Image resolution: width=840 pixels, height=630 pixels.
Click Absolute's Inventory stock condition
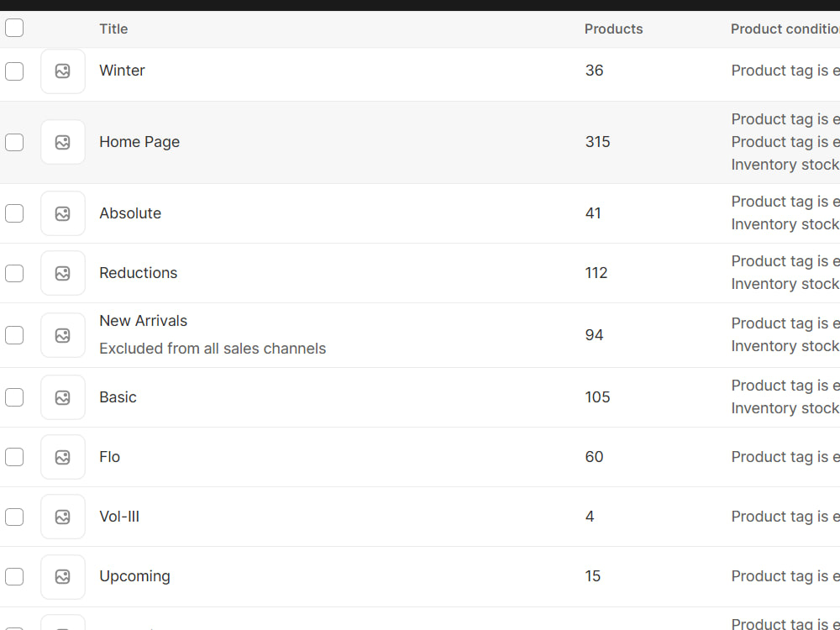(x=785, y=224)
